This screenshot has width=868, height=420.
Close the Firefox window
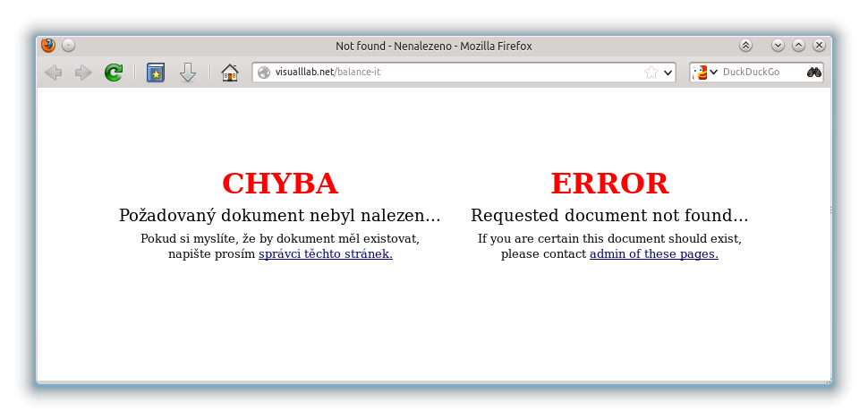coord(820,46)
